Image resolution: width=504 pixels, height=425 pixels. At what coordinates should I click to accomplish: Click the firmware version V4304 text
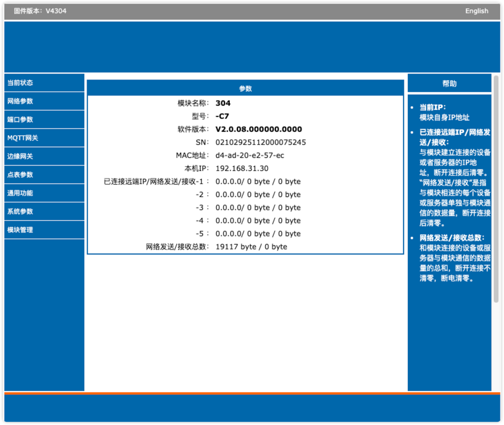pos(40,11)
